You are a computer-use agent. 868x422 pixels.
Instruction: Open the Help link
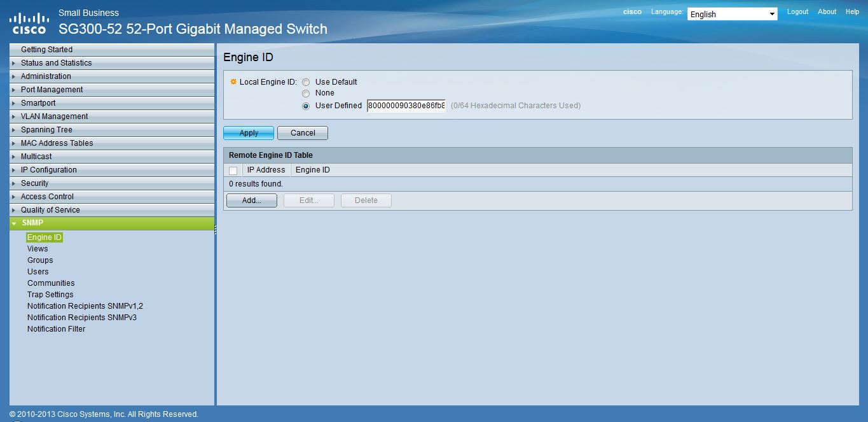click(x=852, y=11)
